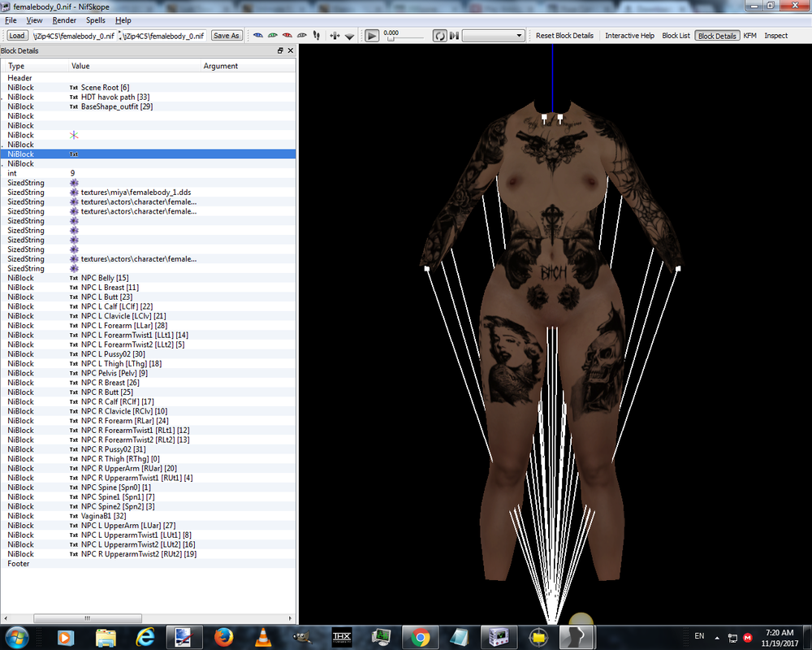Sort by the Value column header
The height and width of the screenshot is (650, 812).
[135, 66]
